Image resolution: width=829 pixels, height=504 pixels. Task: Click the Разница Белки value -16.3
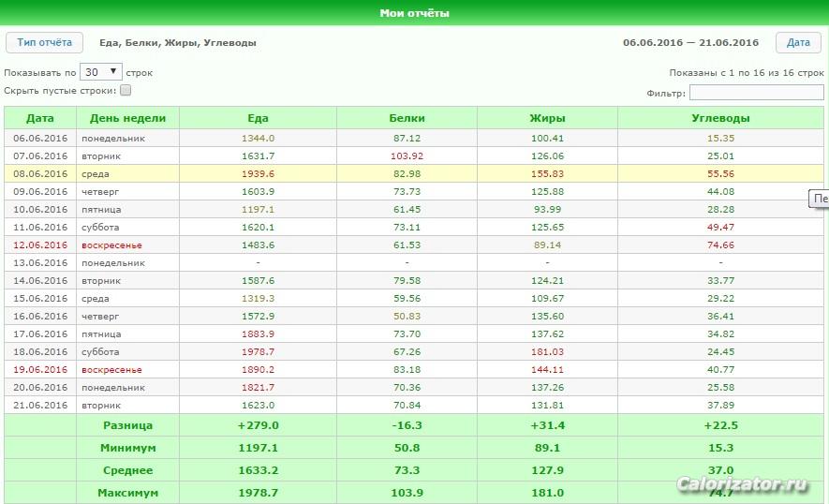(x=407, y=425)
